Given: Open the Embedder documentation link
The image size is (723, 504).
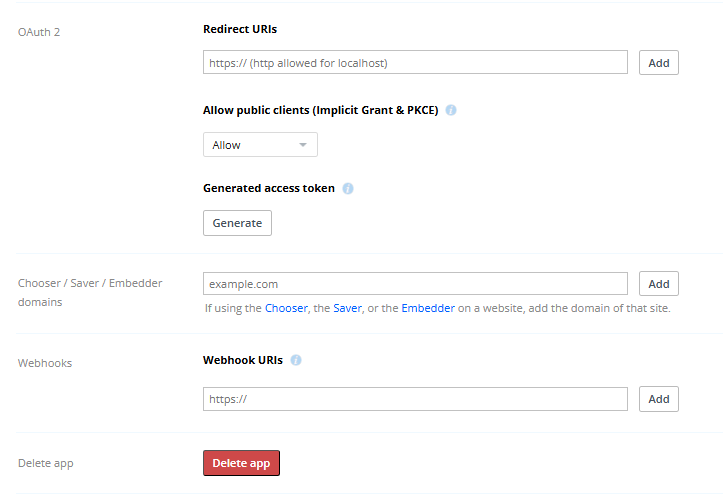Looking at the screenshot, I should coord(428,309).
